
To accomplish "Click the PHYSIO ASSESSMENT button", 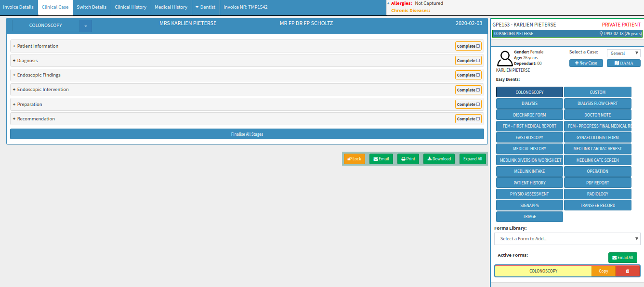I will tap(529, 194).
